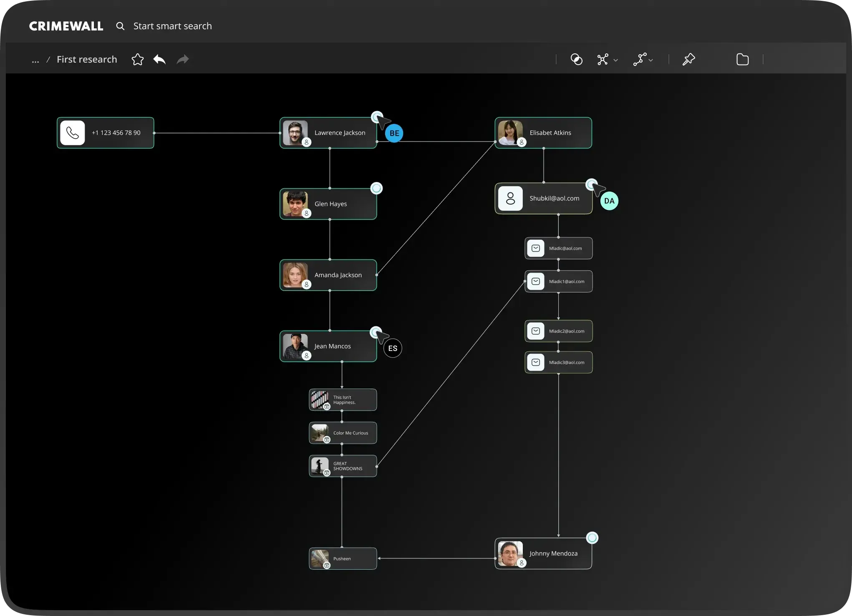Open the breadcrumb ellipsis menu
The width and height of the screenshot is (852, 616).
pyautogui.click(x=35, y=59)
